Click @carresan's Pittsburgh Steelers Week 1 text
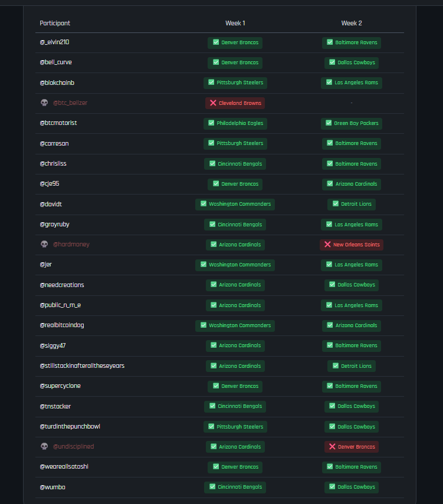 click(x=239, y=143)
